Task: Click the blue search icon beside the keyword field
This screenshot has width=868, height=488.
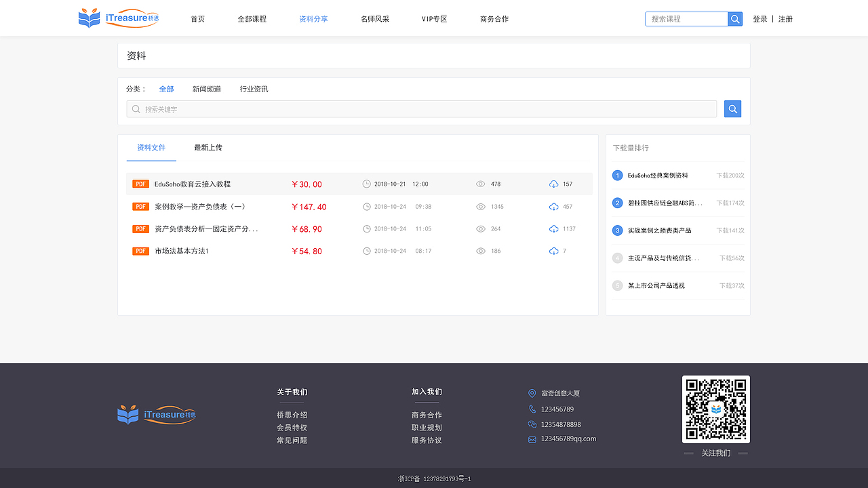Action: click(732, 108)
